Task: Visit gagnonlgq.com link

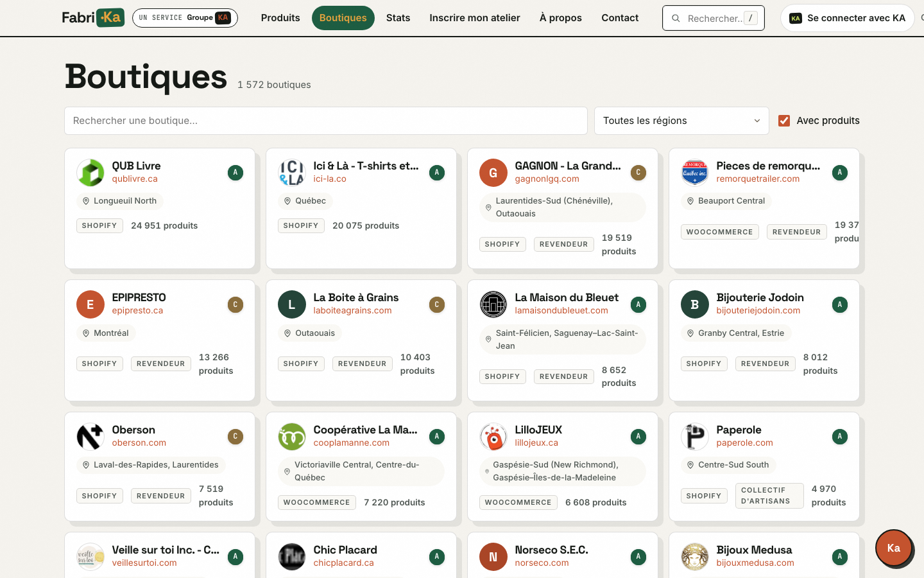Action: pyautogui.click(x=547, y=179)
